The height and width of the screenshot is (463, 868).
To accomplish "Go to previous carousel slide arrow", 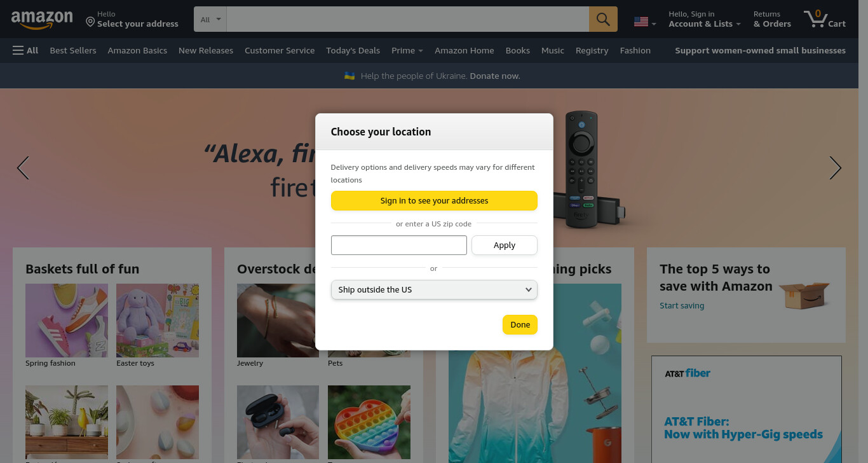I will tap(23, 168).
